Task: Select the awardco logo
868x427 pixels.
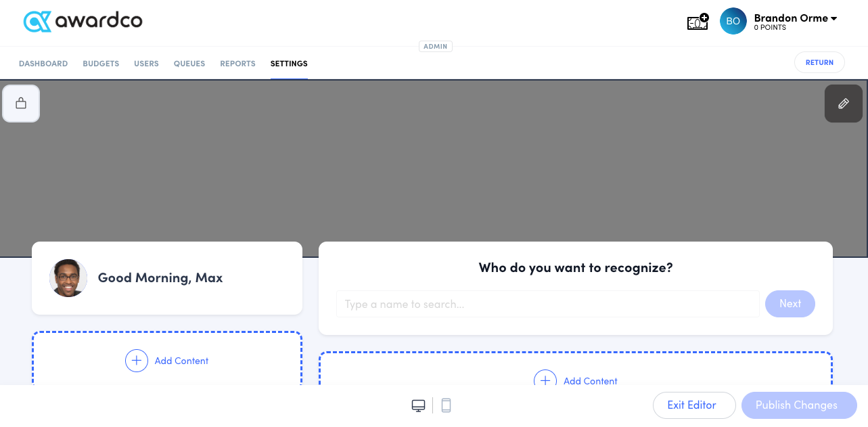Action: coord(83,21)
